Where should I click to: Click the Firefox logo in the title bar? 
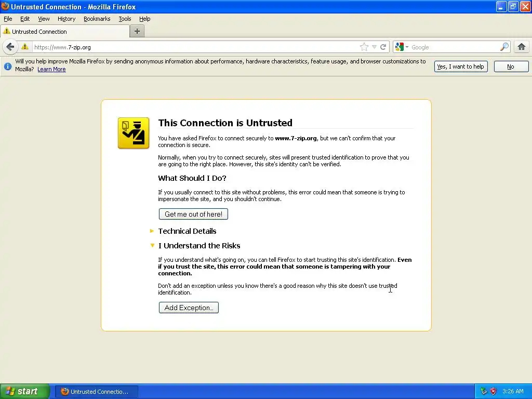click(5, 6)
